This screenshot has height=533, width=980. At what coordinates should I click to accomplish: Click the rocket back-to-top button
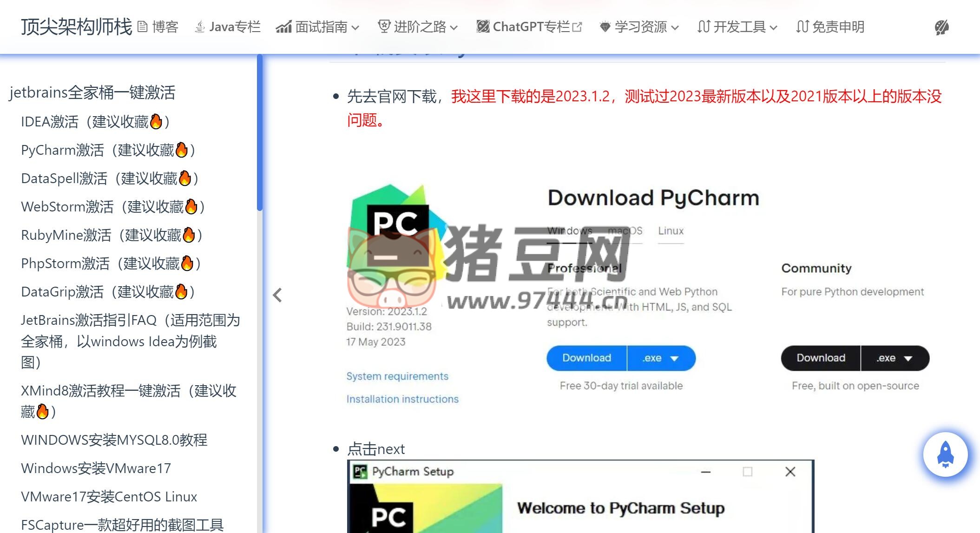946,454
